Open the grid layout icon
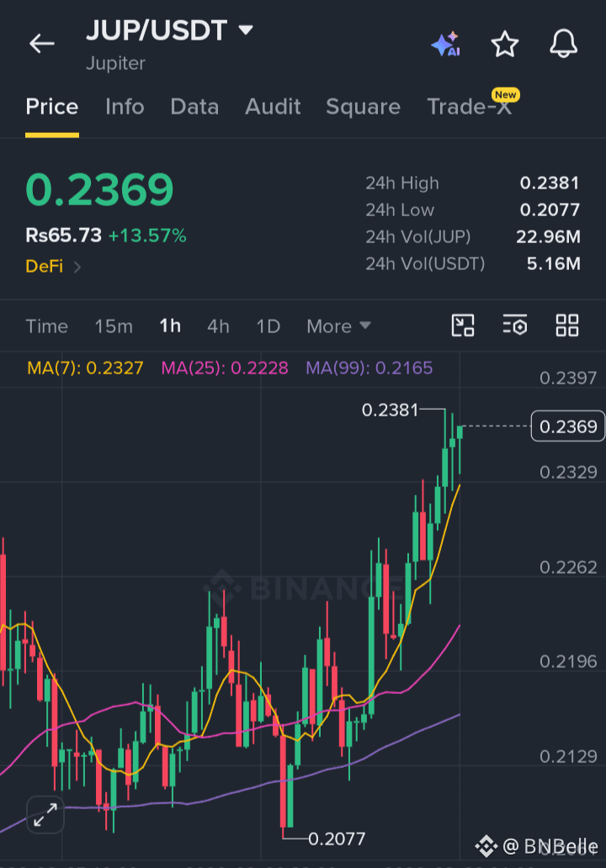Screen dimensions: 606x868 [567, 325]
